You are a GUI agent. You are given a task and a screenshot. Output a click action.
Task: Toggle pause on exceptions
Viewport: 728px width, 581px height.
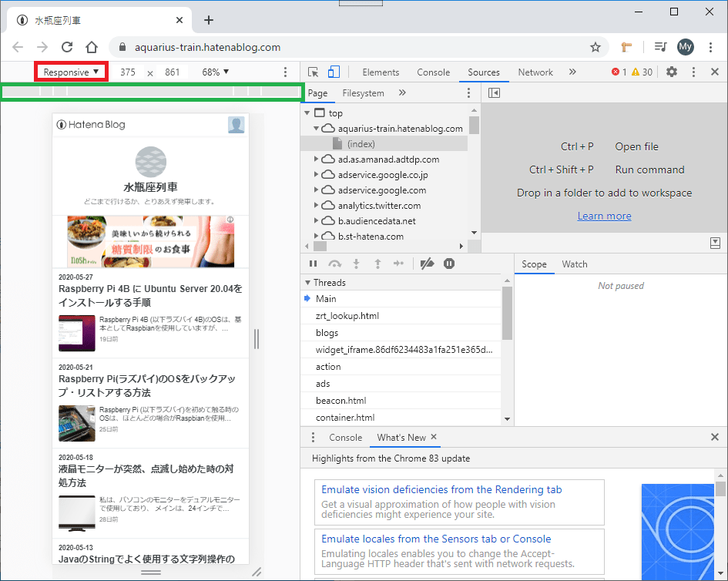tap(449, 264)
